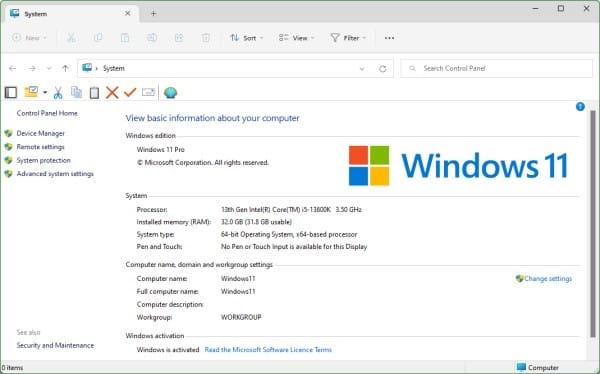The width and height of the screenshot is (600, 374).
Task: Click the folder options icon with checkmark
Action: 31,92
